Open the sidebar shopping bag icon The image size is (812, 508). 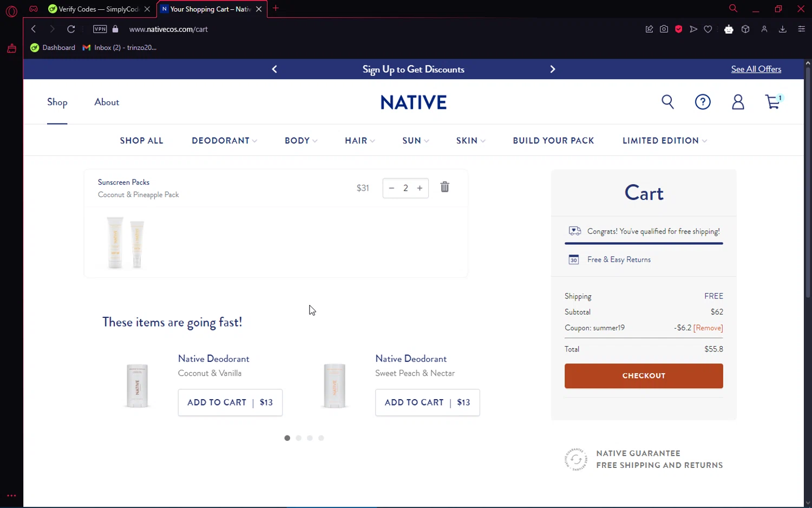(x=11, y=49)
